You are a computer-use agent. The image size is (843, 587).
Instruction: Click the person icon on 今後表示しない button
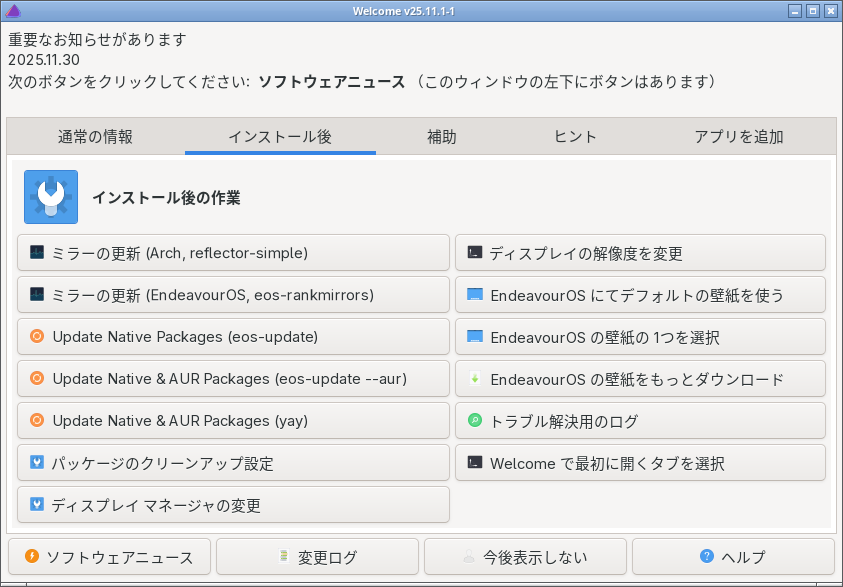[x=469, y=556]
